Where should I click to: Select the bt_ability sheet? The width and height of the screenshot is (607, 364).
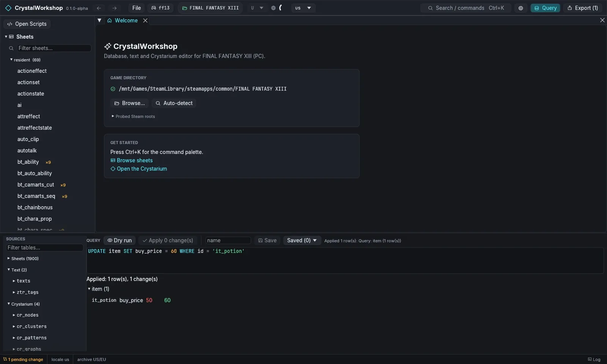28,162
